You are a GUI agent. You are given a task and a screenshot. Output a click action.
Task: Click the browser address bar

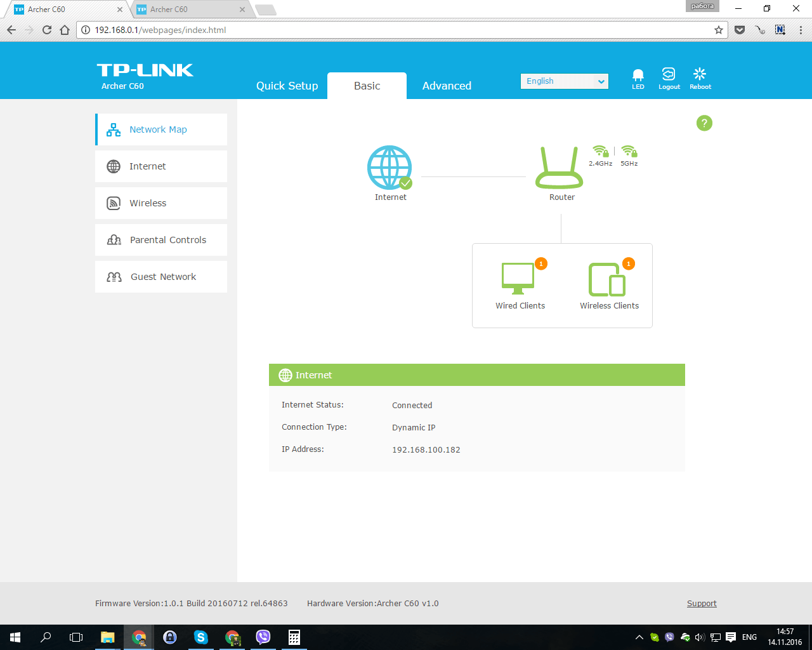[400, 30]
